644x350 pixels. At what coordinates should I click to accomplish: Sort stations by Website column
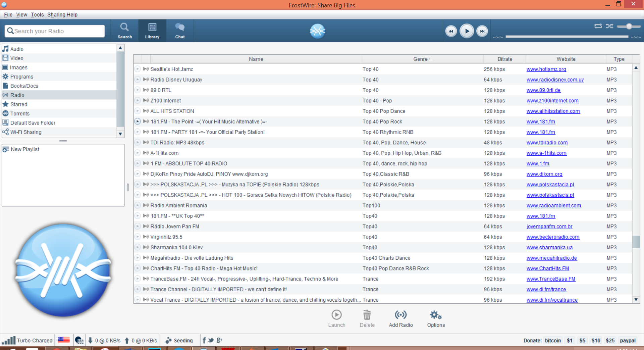click(566, 59)
